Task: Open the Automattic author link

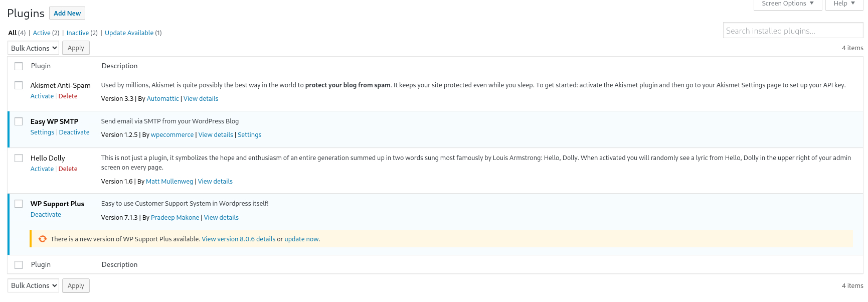Action: pyautogui.click(x=162, y=99)
